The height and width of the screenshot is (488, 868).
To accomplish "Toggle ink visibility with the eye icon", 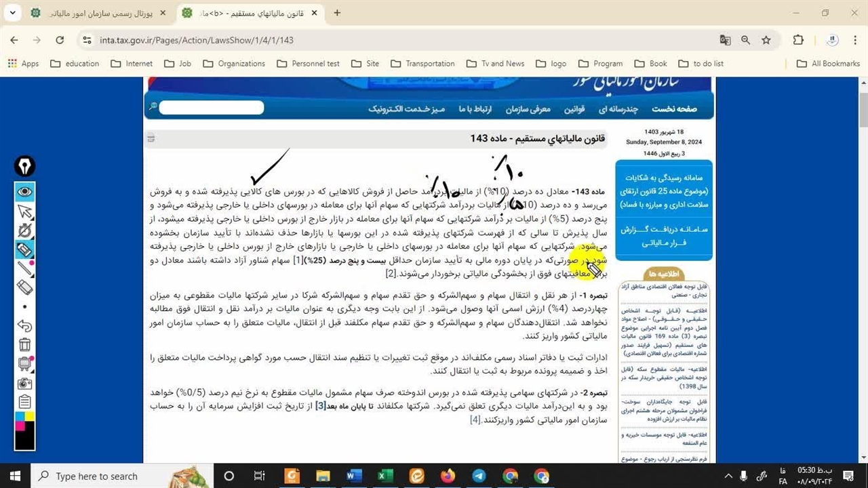I will (x=25, y=192).
